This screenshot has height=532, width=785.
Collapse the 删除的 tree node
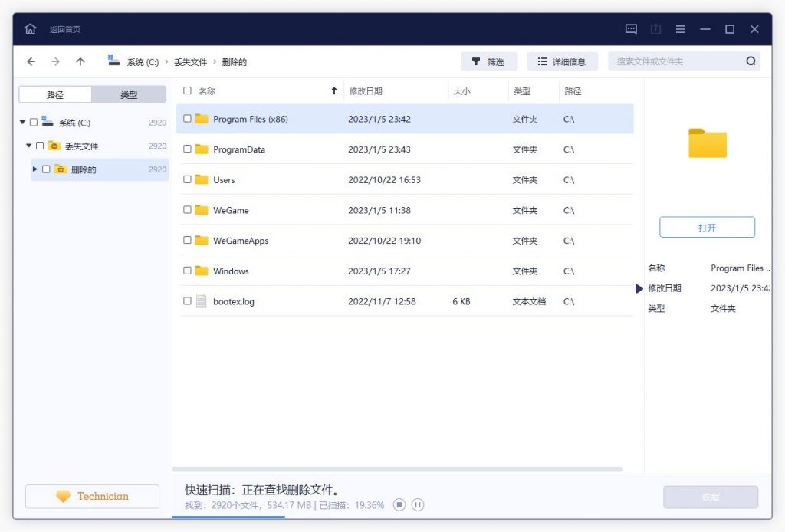[x=34, y=169]
